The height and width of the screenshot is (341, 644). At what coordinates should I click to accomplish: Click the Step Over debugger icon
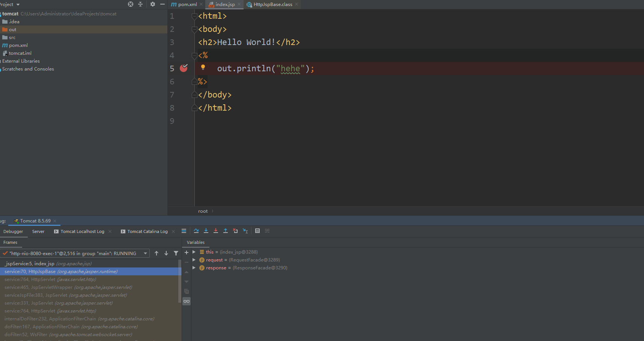(x=196, y=231)
